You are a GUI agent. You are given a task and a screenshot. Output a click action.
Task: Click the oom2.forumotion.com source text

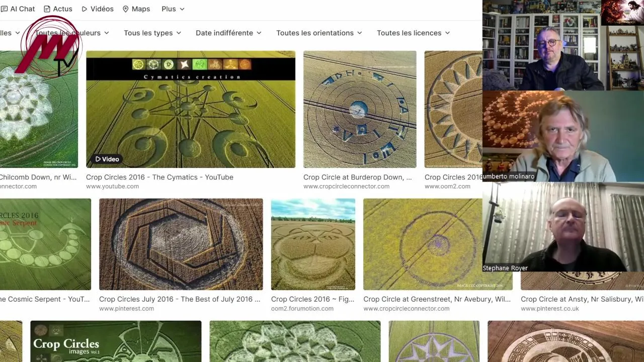(302, 308)
